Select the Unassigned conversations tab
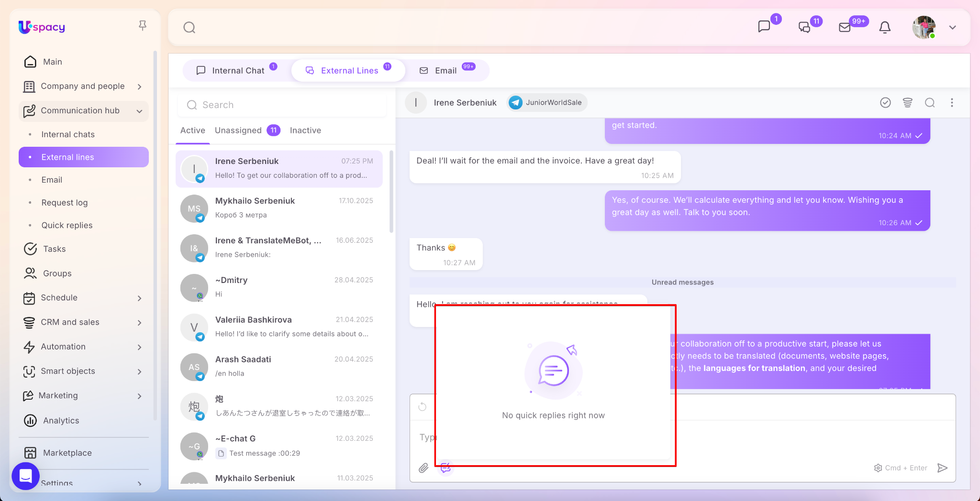 pyautogui.click(x=238, y=131)
